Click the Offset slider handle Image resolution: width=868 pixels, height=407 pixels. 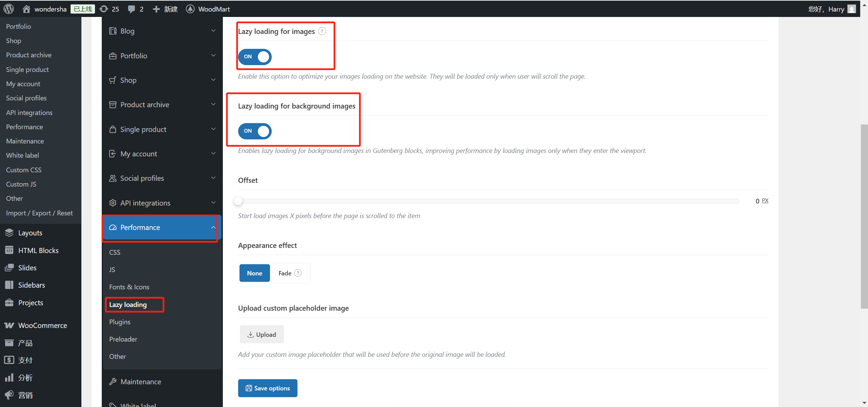click(238, 201)
